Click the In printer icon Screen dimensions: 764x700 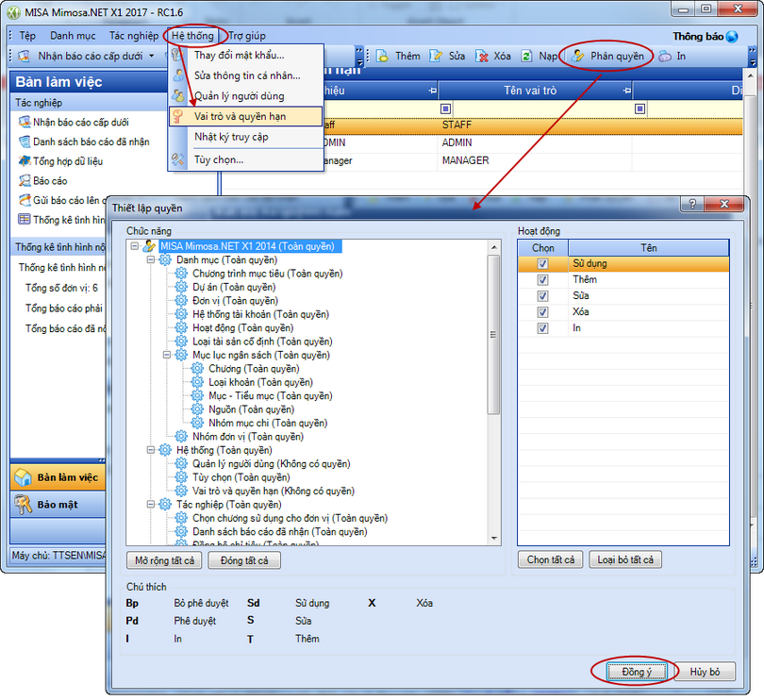[x=665, y=56]
